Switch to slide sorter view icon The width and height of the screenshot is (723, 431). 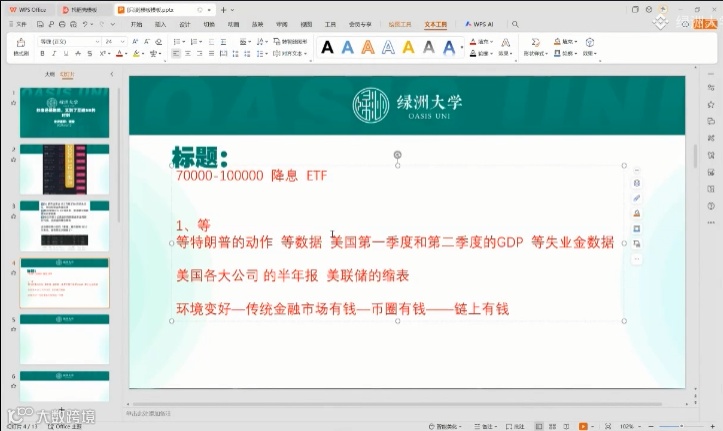click(552, 426)
